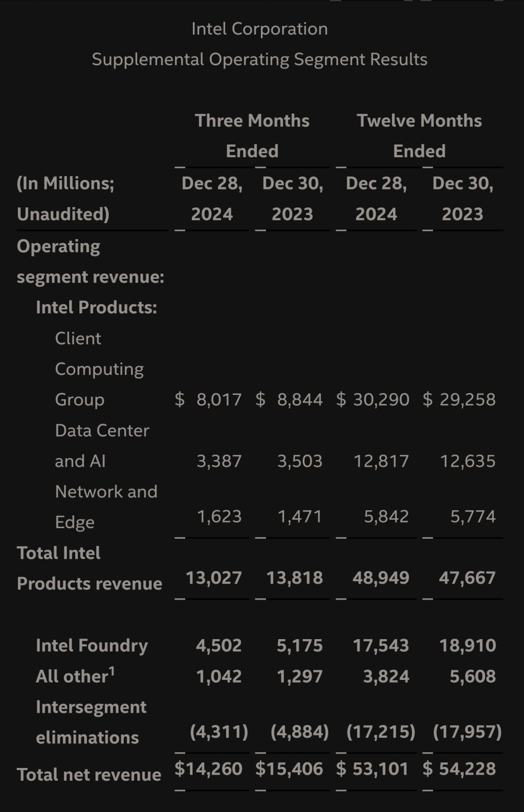Click Network and Edge value 5,842
The height and width of the screenshot is (812, 524).
(386, 516)
